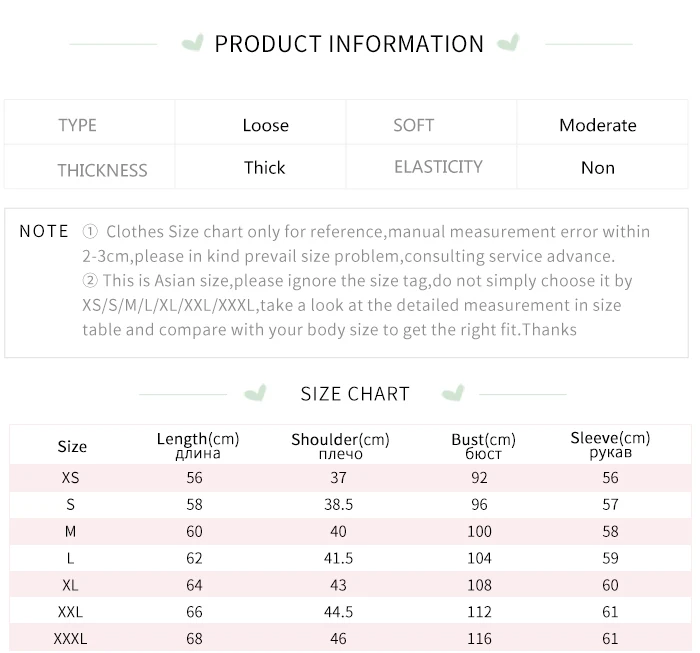Click the green heart left of PRODUCT INFORMATION
700x653 pixels.
click(x=192, y=44)
